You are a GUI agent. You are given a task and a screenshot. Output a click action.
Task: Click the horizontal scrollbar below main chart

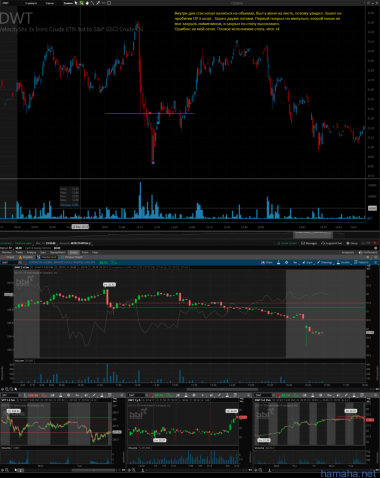pyautogui.click(x=222, y=389)
